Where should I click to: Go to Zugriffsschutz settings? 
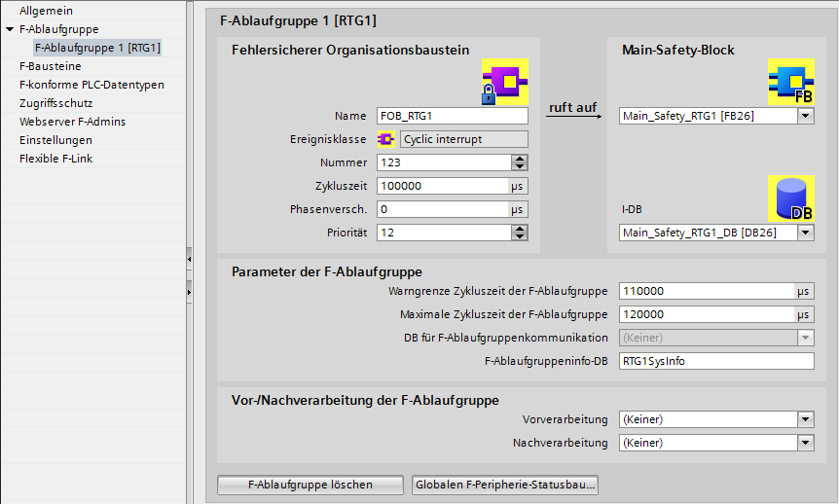[55, 103]
